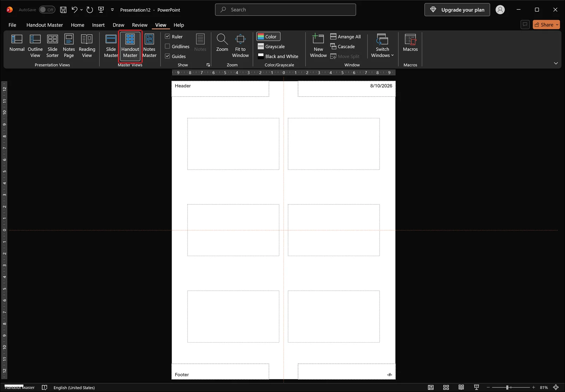Open the account profile icon
Screen dimensions: 565x392
(500, 10)
